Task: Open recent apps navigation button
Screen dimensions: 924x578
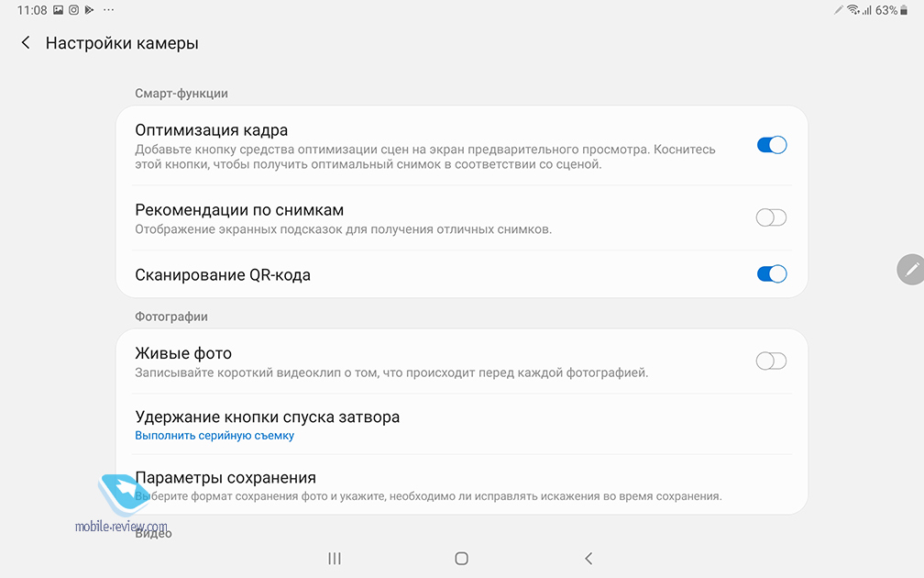Action: [334, 558]
